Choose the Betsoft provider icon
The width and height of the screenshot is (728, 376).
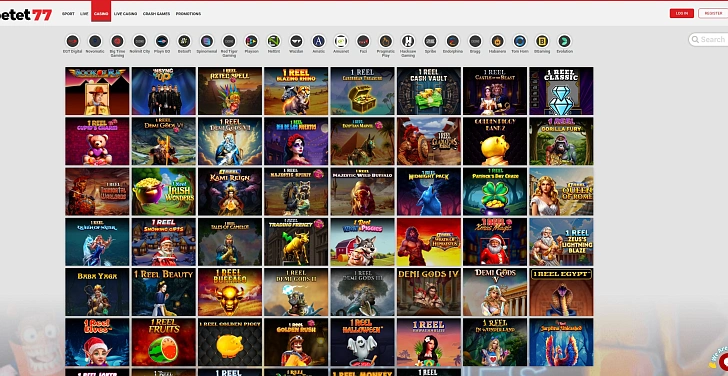click(x=184, y=41)
